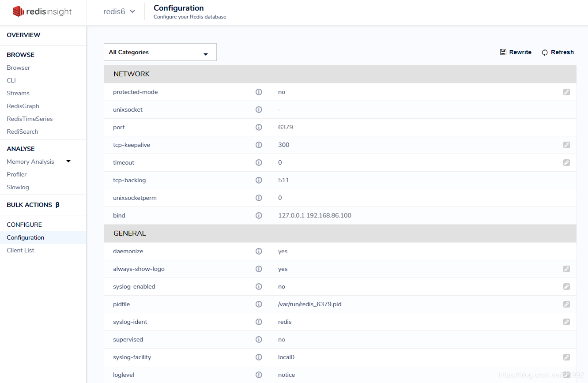Click info icon for syslog-ident
The image size is (588, 383).
pos(259,322)
